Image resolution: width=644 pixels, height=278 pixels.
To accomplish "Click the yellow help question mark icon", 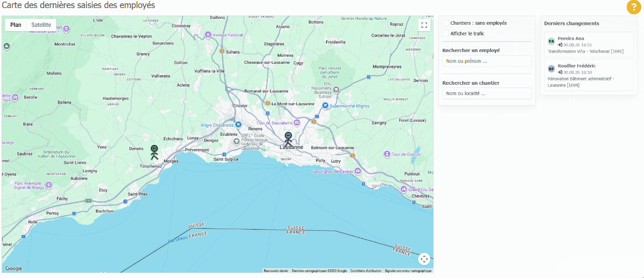I will pyautogui.click(x=633, y=7).
